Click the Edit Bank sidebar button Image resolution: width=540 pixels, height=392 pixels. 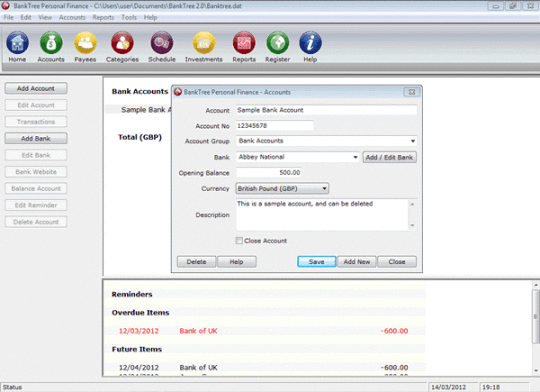[36, 155]
